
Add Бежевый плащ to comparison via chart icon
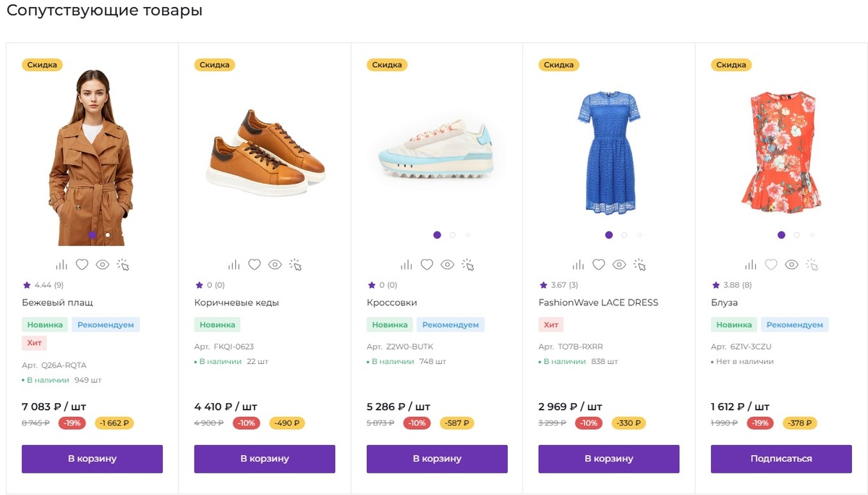[61, 265]
